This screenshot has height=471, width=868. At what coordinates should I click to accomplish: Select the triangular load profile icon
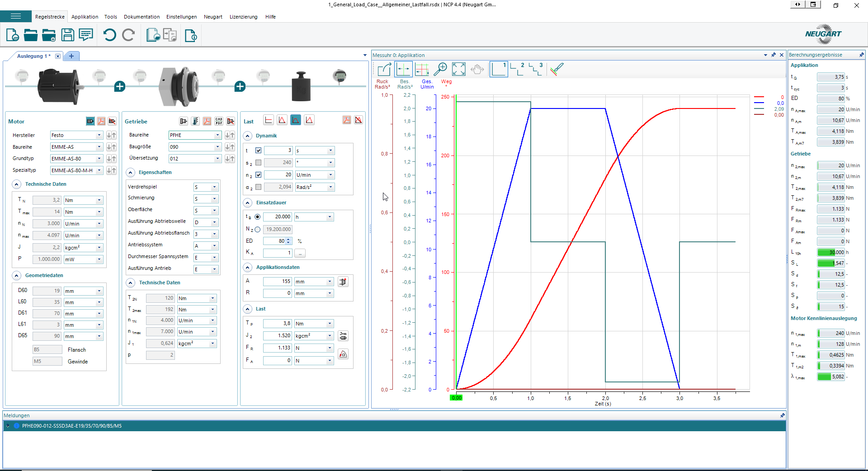pos(282,120)
